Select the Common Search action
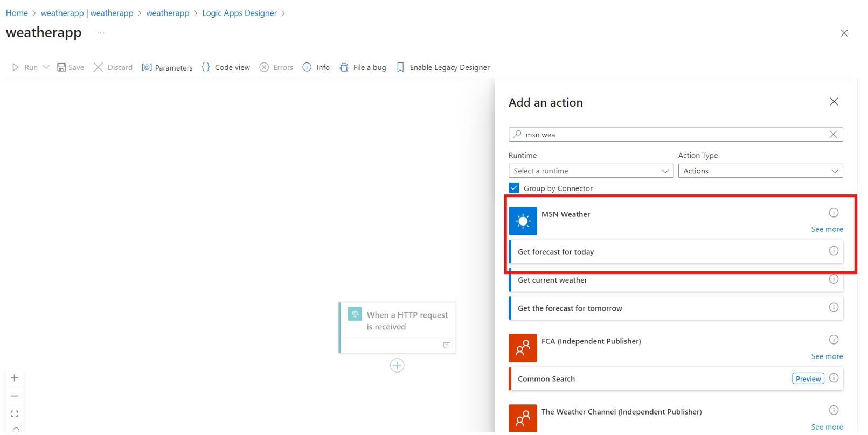Viewport: 868px width, 435px height. [676, 379]
